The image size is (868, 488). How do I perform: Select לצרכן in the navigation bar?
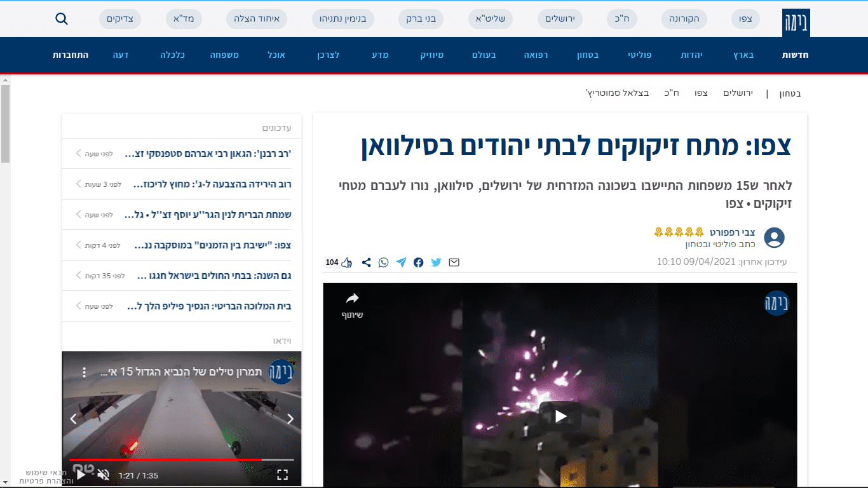pyautogui.click(x=329, y=55)
